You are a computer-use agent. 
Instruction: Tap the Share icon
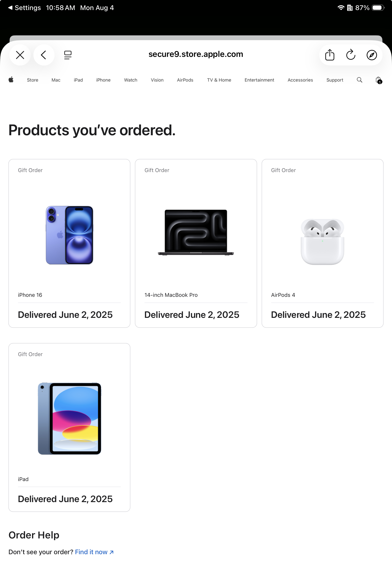click(329, 55)
